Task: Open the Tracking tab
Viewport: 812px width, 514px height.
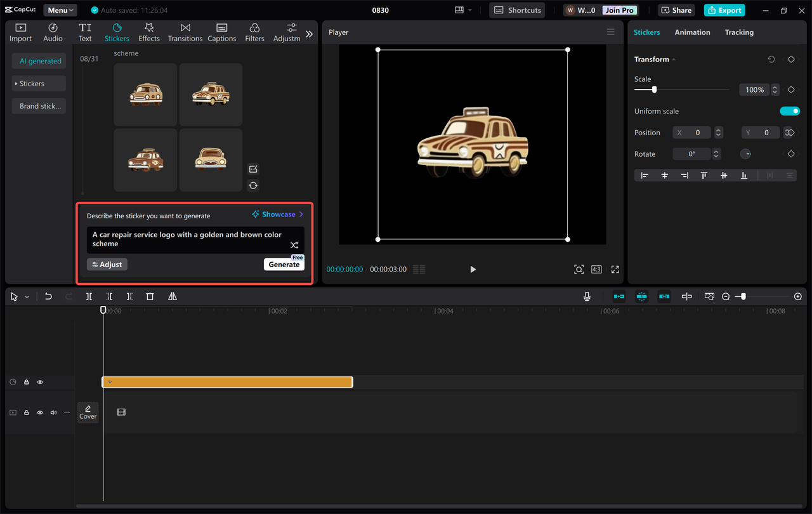Action: click(x=739, y=32)
